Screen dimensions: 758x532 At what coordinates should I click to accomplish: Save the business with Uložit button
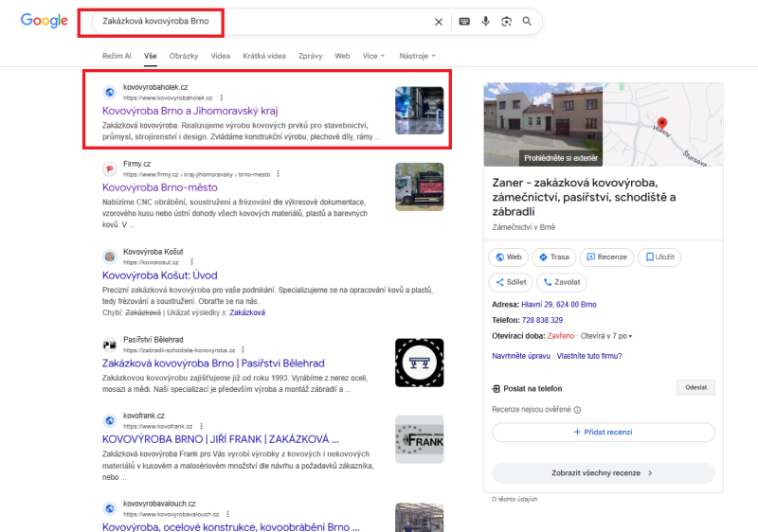point(659,257)
